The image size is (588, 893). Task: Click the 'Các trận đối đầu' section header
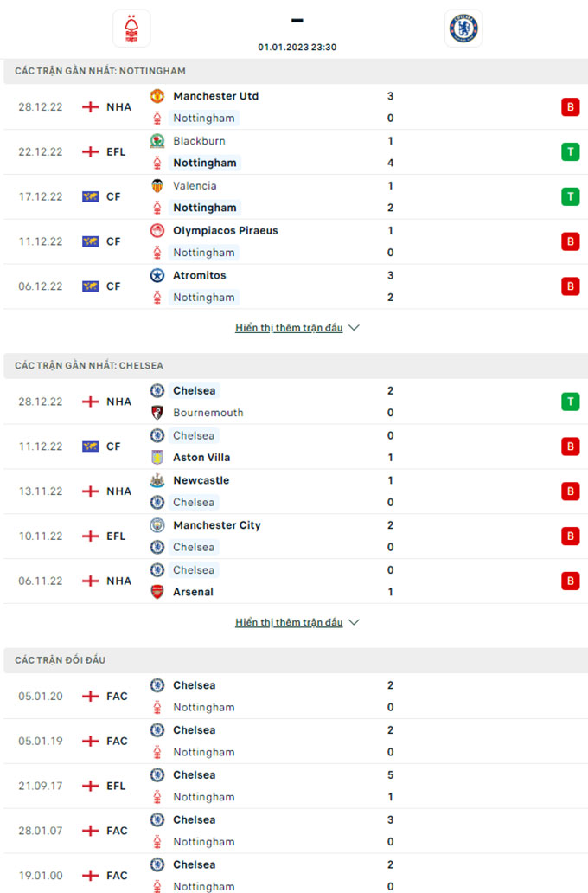click(61, 660)
